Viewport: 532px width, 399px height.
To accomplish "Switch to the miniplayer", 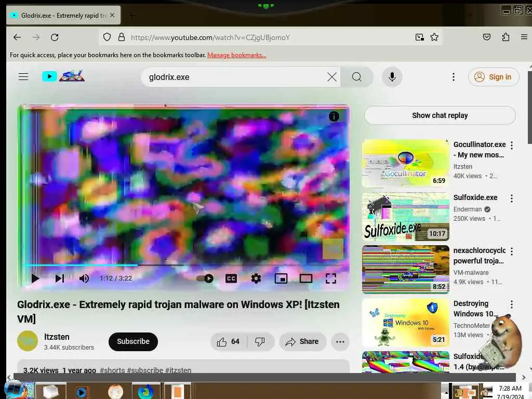I will point(281,278).
